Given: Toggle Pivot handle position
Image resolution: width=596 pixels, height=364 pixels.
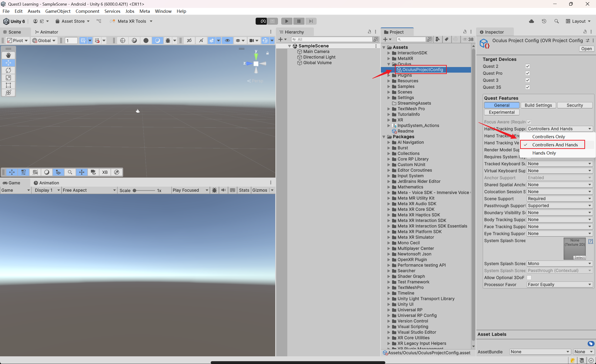Looking at the screenshot, I should click(17, 41).
